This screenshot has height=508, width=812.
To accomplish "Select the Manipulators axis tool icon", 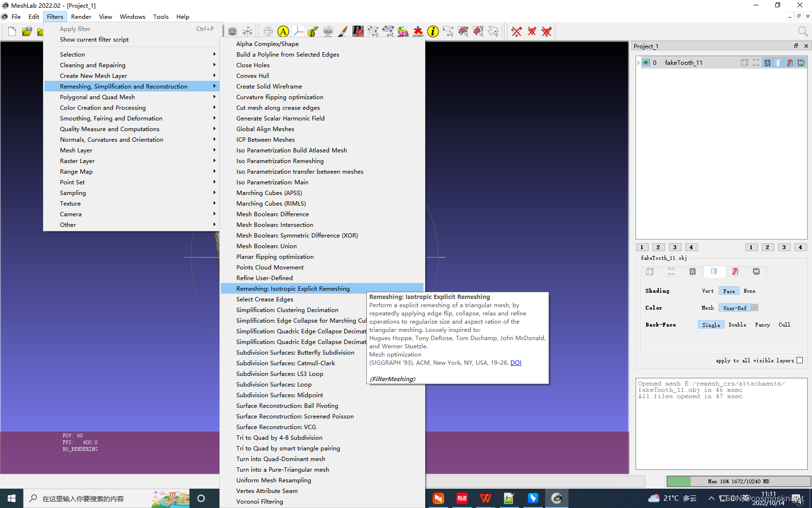I will 298,31.
